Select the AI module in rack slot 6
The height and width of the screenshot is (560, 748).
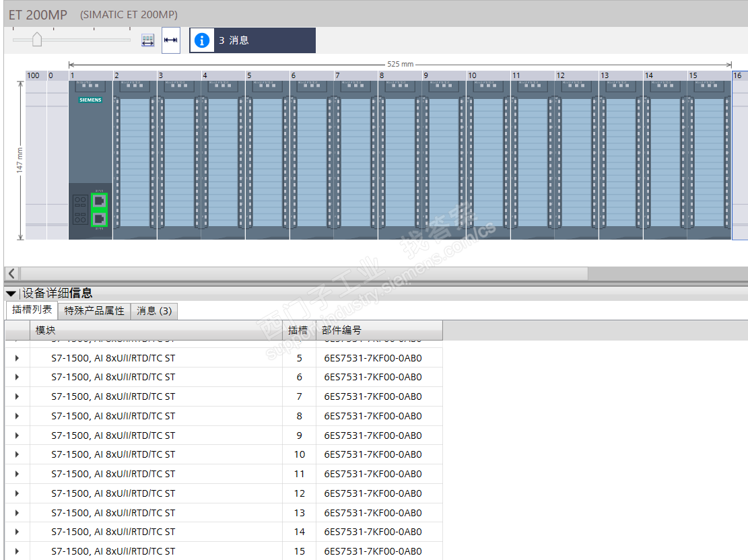coord(312,160)
